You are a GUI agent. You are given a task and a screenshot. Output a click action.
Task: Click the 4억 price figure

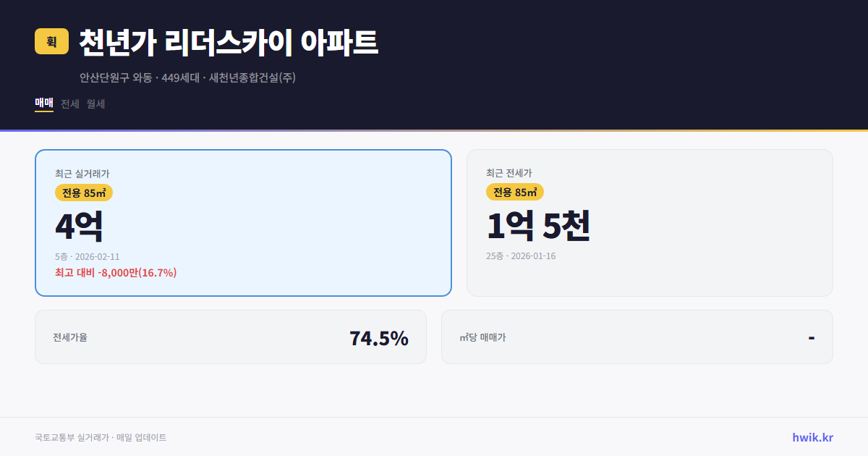coord(77,226)
